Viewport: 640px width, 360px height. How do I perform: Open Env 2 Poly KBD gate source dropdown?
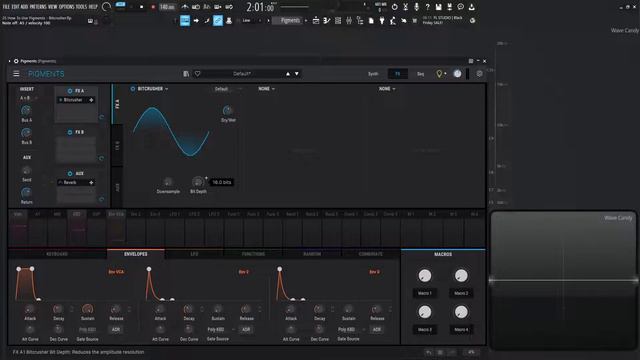pyautogui.click(x=220, y=329)
